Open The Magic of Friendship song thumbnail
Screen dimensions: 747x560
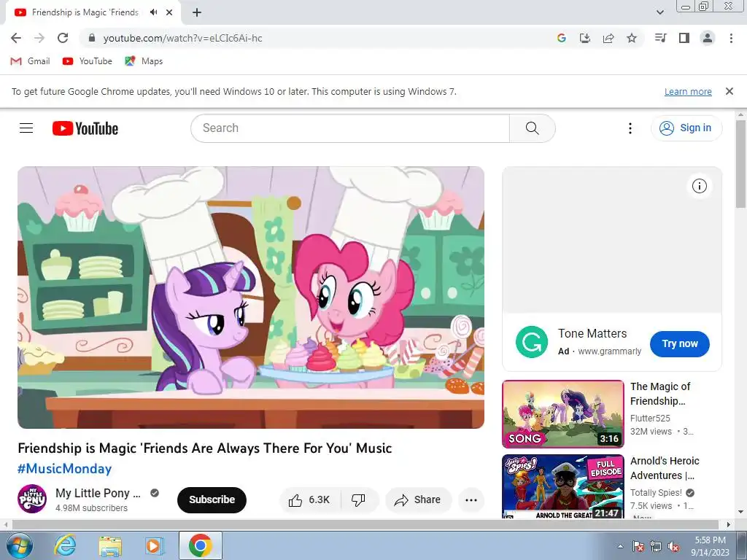click(562, 414)
